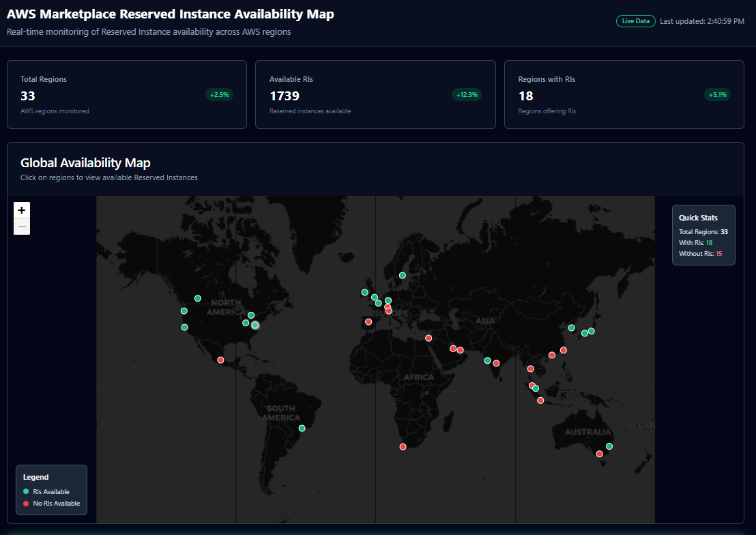Click green RIs Available legend dot
Image resolution: width=756 pixels, height=535 pixels.
(26, 491)
